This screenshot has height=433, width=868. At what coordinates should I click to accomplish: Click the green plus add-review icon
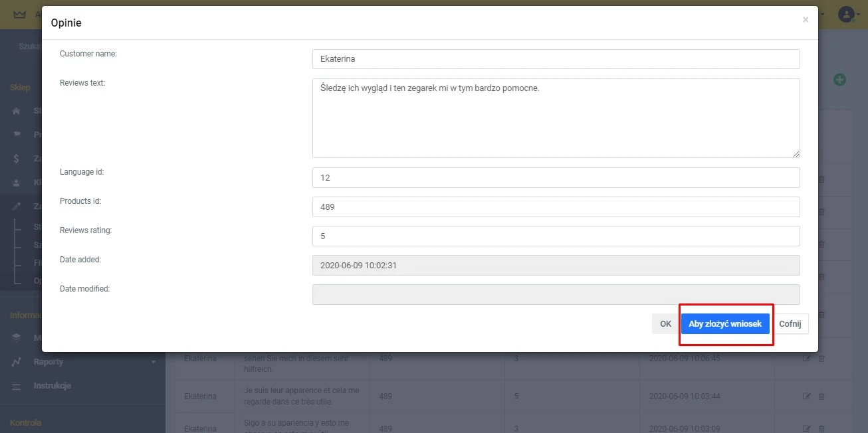(x=839, y=80)
